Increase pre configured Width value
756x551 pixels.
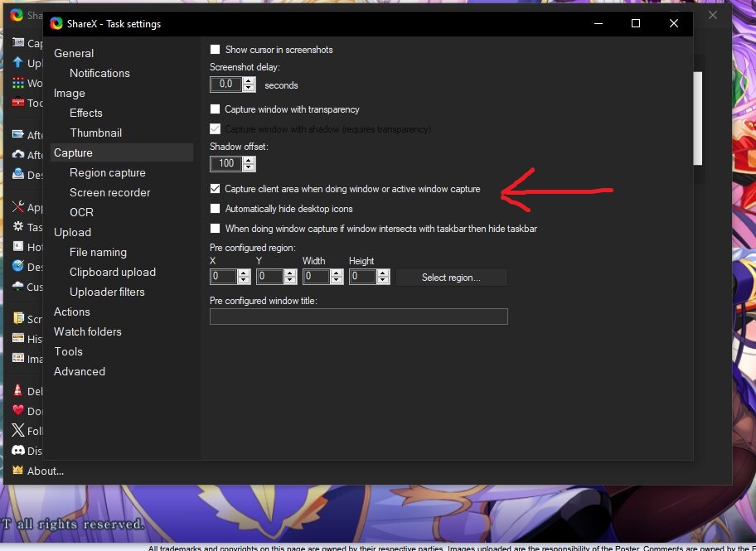tap(337, 273)
